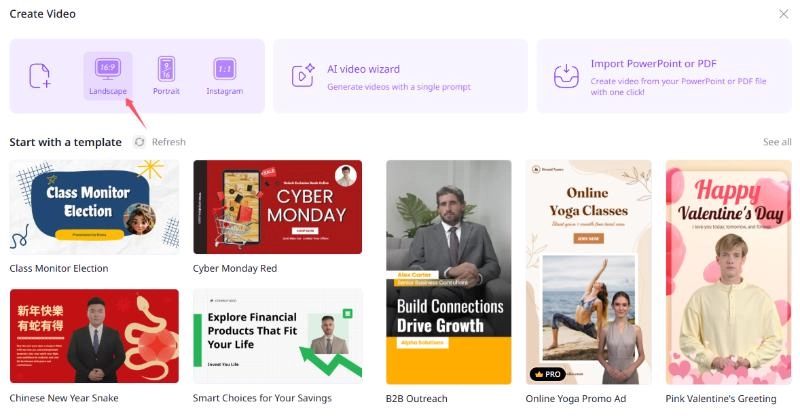The width and height of the screenshot is (800, 417).
Task: Pick the Pink Valentine's Greeting template
Action: [729, 272]
